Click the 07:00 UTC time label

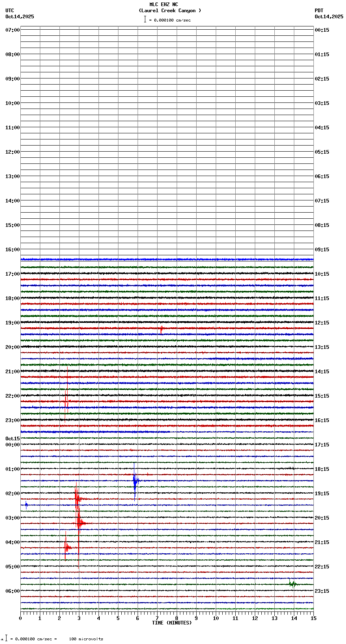pos(13,30)
